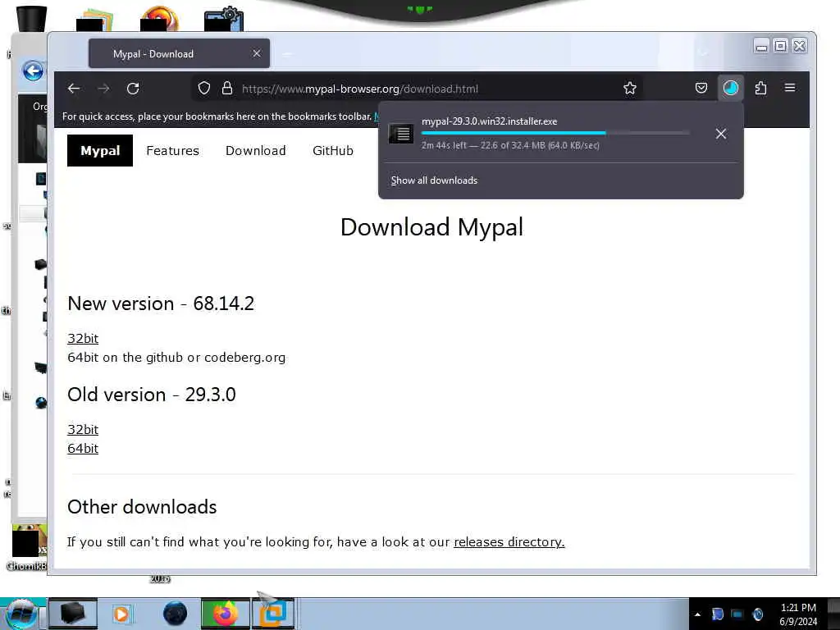This screenshot has width=840, height=630.
Task: Click the Download Mypal heading
Action: coord(431,227)
